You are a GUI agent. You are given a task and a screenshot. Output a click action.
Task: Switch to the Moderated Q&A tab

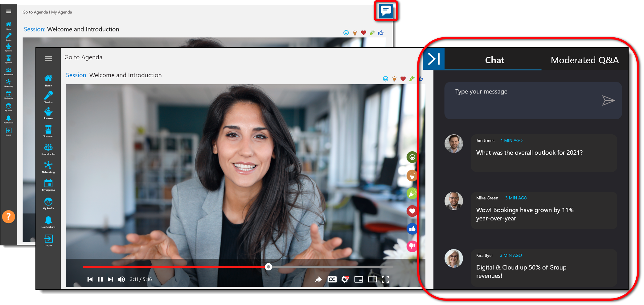click(584, 60)
